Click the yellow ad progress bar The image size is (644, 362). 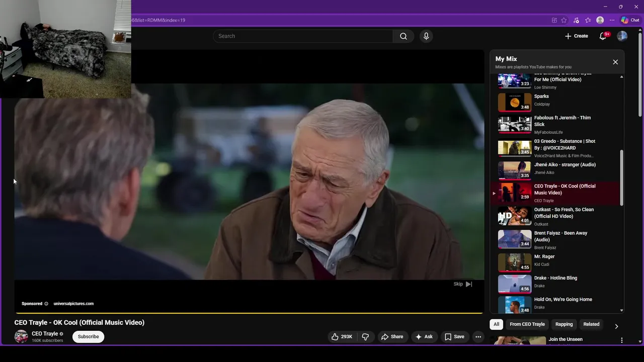point(249,313)
